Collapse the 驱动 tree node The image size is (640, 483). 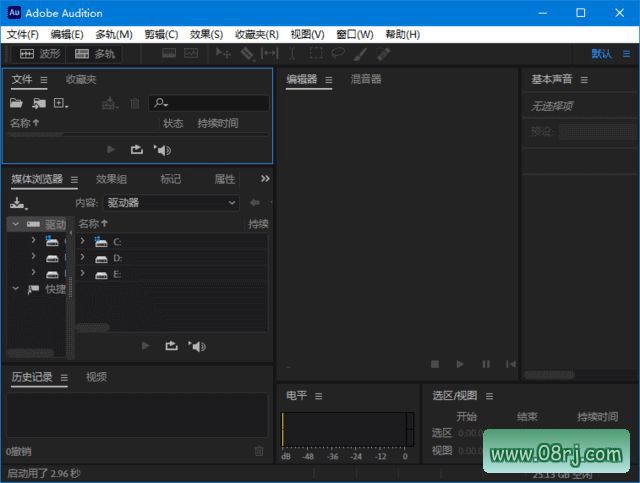pyautogui.click(x=16, y=224)
